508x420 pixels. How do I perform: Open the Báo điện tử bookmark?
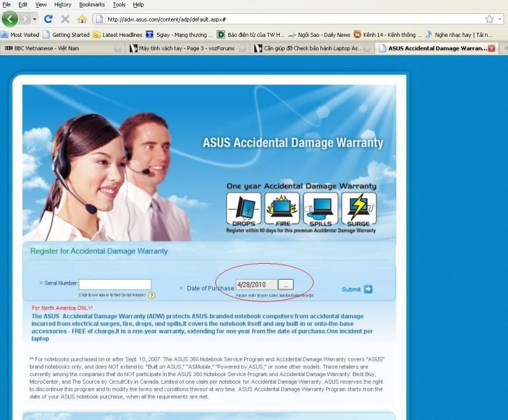tap(251, 35)
